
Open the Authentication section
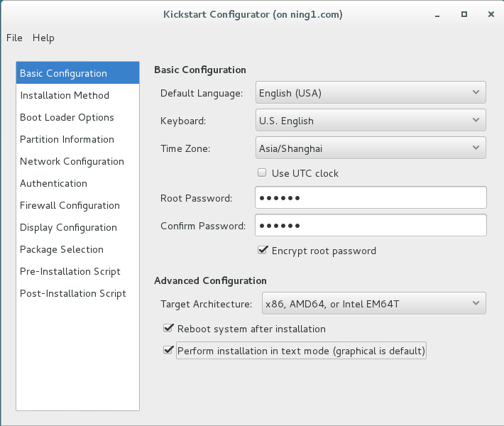(x=53, y=183)
